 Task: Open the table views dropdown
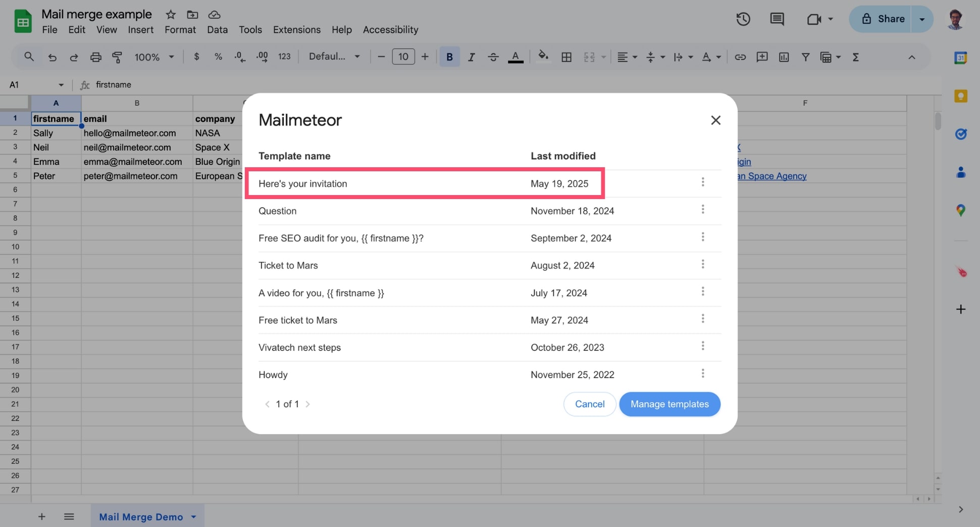[x=830, y=57]
